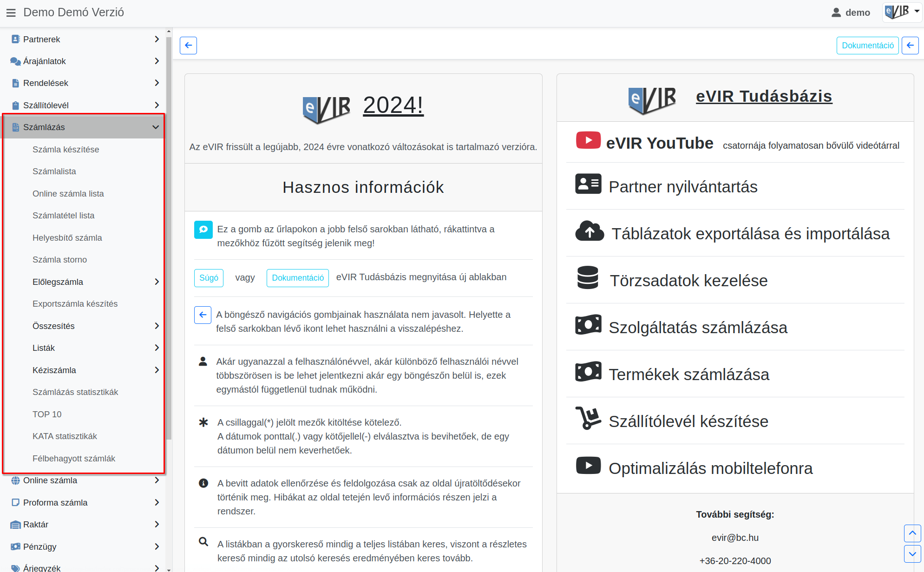The height and width of the screenshot is (572, 924).
Task: Click the cyan help speech bubble icon
Action: click(x=203, y=230)
